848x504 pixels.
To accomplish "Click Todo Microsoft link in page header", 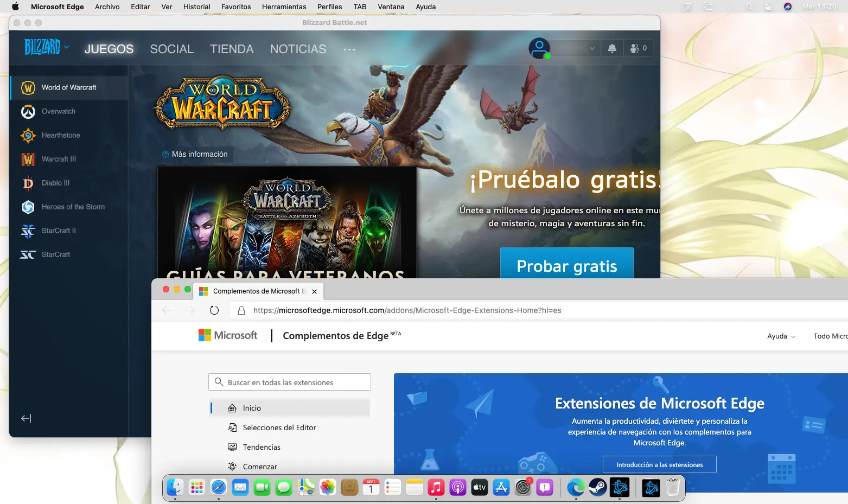I will click(831, 336).
